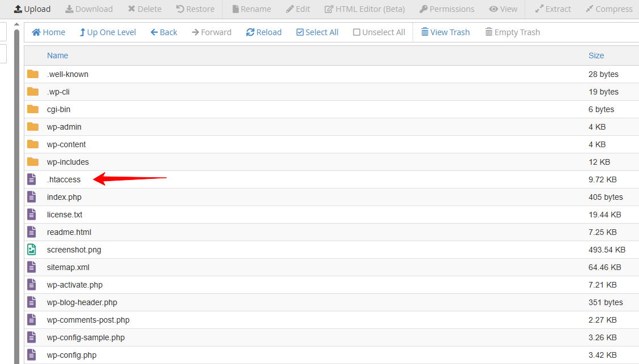This screenshot has height=364, width=639.
Task: Select screenshot.png image file icon
Action: [x=32, y=250]
